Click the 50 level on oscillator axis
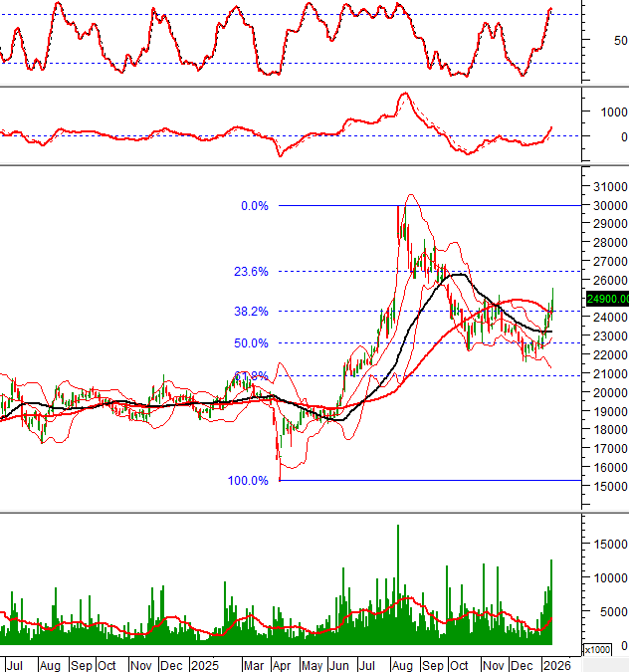 pyautogui.click(x=620, y=41)
